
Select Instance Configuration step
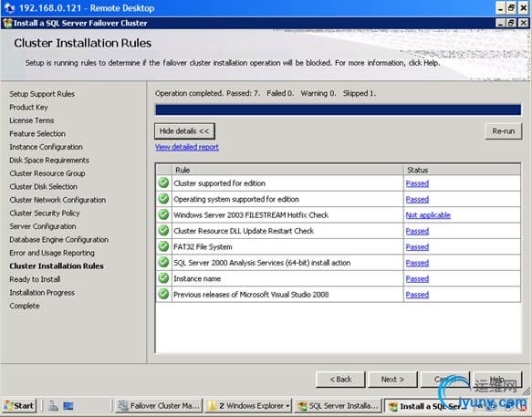tap(47, 147)
